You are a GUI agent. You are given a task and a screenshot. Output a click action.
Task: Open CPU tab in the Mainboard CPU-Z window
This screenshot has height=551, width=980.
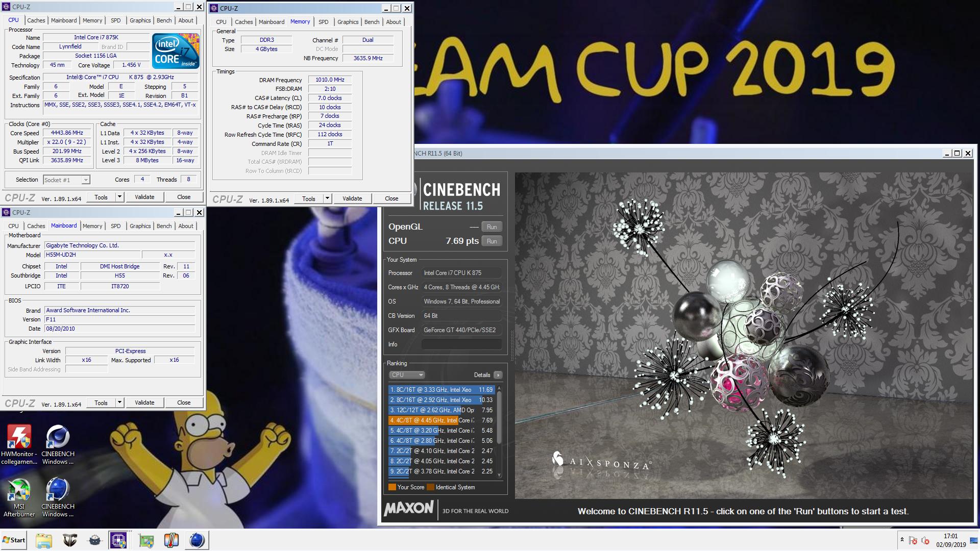pos(13,226)
